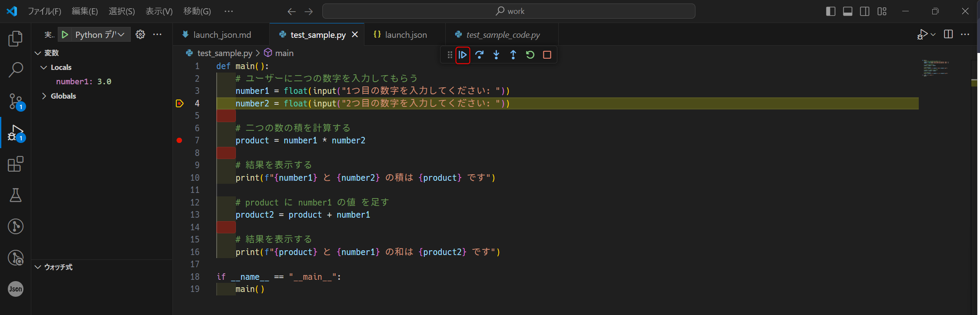The image size is (980, 315).
Task: Go back with the left arrow
Action: pyautogui.click(x=291, y=11)
